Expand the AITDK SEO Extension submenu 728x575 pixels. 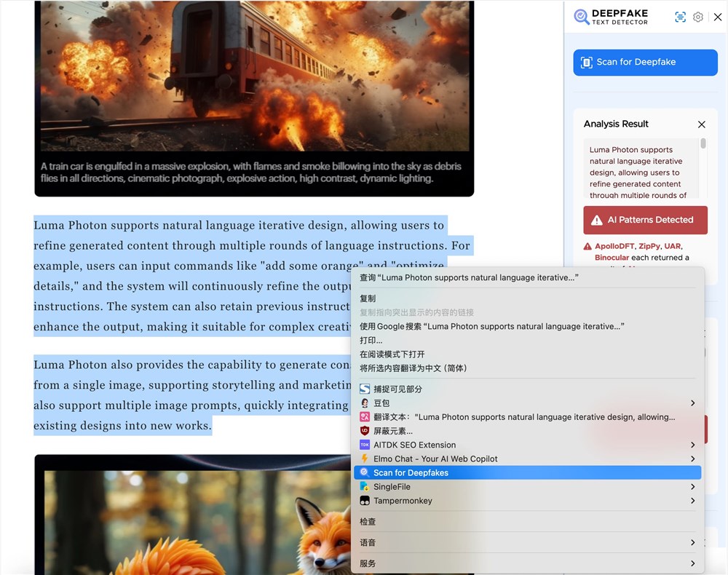tap(527, 445)
